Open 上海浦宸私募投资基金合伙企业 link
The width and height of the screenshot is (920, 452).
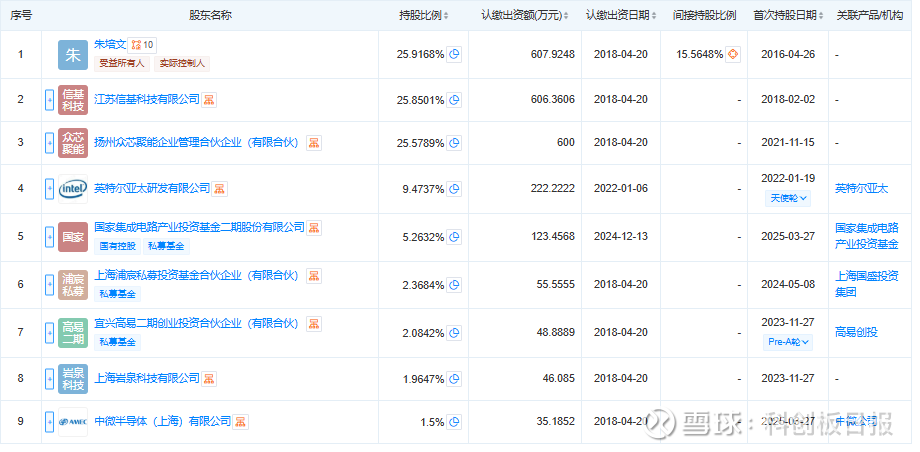click(x=197, y=275)
